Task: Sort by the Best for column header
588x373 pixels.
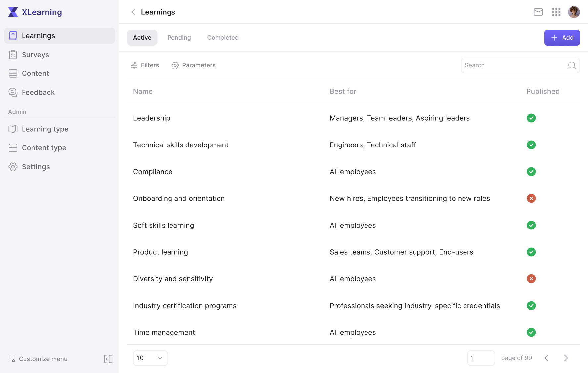Action: point(343,91)
